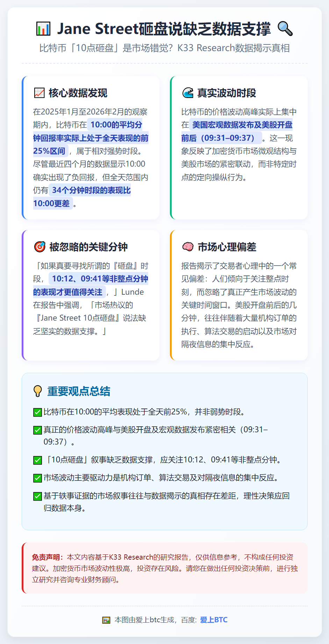The image size is (329, 644).
Task: Click the 真实波动时段 heading
Action: coord(227,93)
